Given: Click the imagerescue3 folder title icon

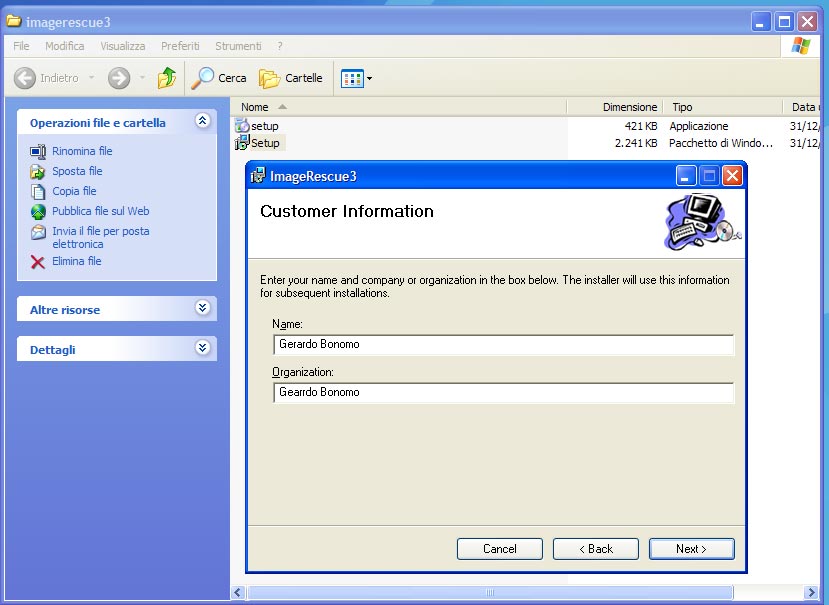Looking at the screenshot, I should click(x=14, y=21).
